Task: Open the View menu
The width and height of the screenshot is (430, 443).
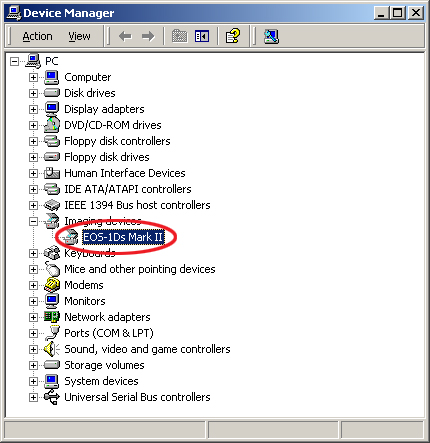Action: click(x=79, y=36)
